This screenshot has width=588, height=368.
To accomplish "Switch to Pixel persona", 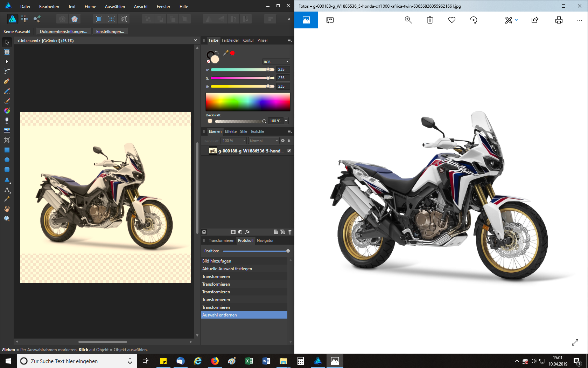I will pos(24,19).
